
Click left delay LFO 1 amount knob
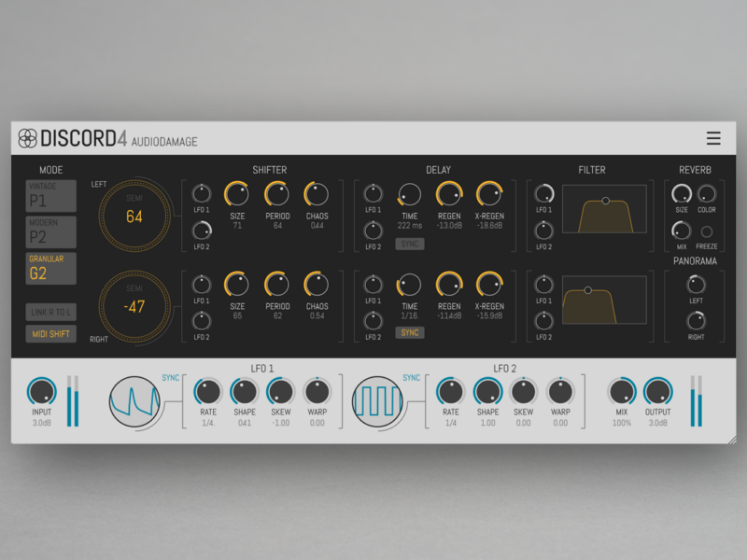[x=373, y=194]
